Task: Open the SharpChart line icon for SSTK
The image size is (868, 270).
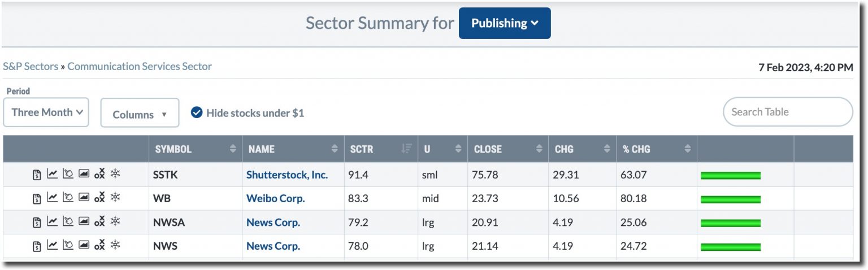Action: pyautogui.click(x=52, y=174)
